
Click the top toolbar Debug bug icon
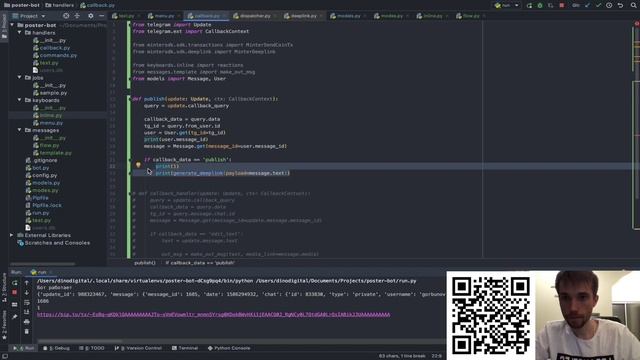(540, 5)
